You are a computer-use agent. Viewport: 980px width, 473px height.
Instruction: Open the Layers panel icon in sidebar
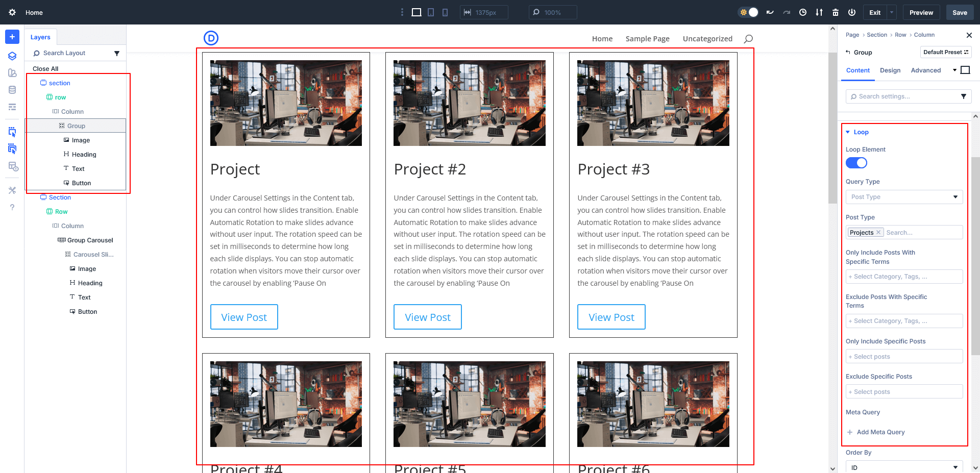click(x=12, y=56)
